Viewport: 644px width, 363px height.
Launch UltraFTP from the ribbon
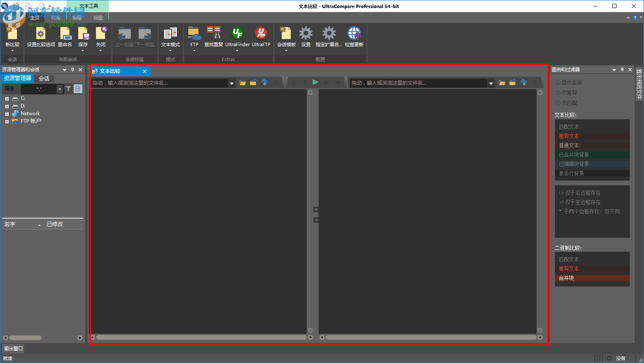click(261, 37)
